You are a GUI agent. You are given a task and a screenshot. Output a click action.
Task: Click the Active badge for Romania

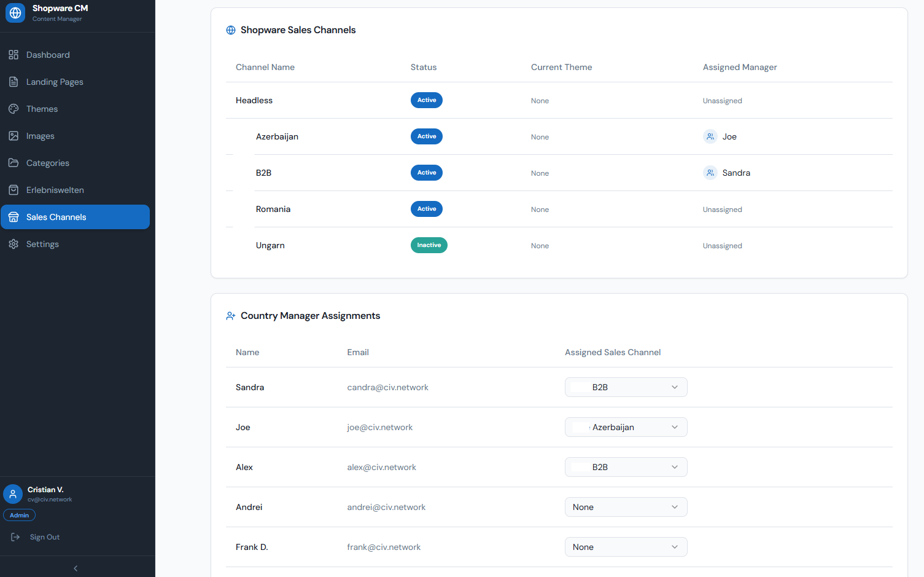[427, 209]
